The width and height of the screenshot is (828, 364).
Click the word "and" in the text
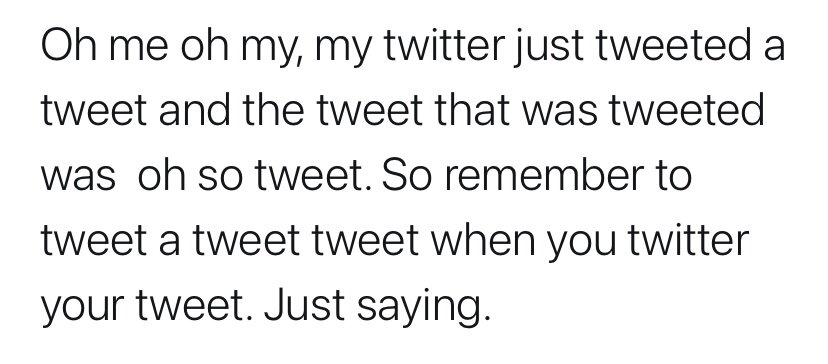[x=194, y=109]
